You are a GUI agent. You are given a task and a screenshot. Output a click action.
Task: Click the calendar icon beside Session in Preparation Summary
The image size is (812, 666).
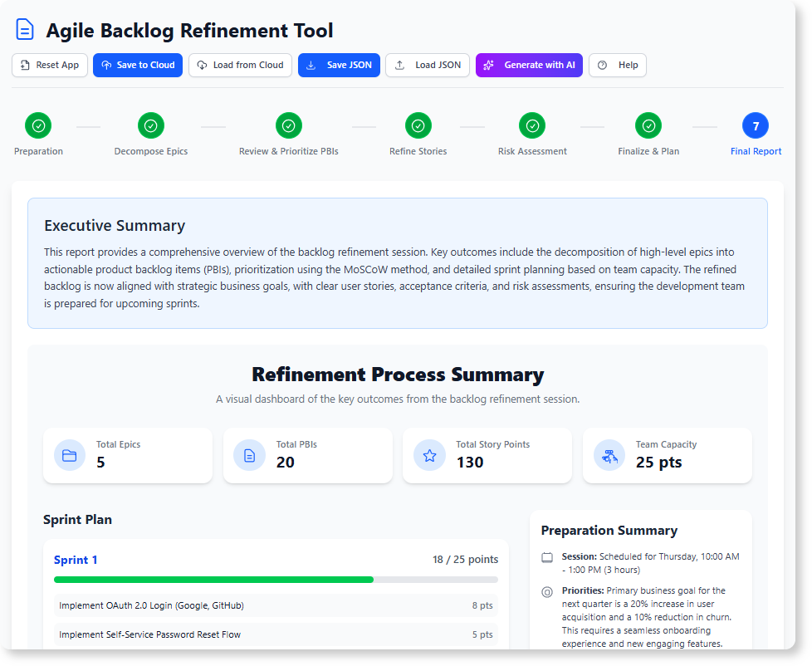[x=547, y=556]
